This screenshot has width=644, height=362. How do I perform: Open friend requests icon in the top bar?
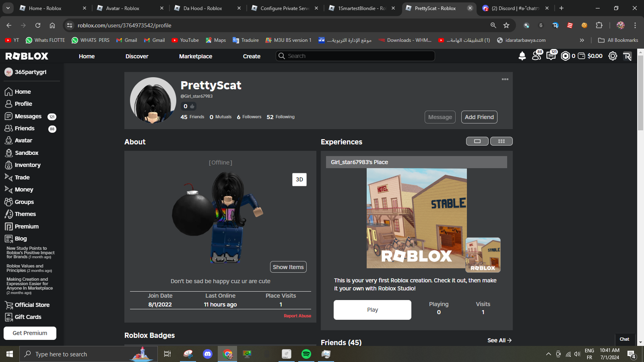(537, 56)
